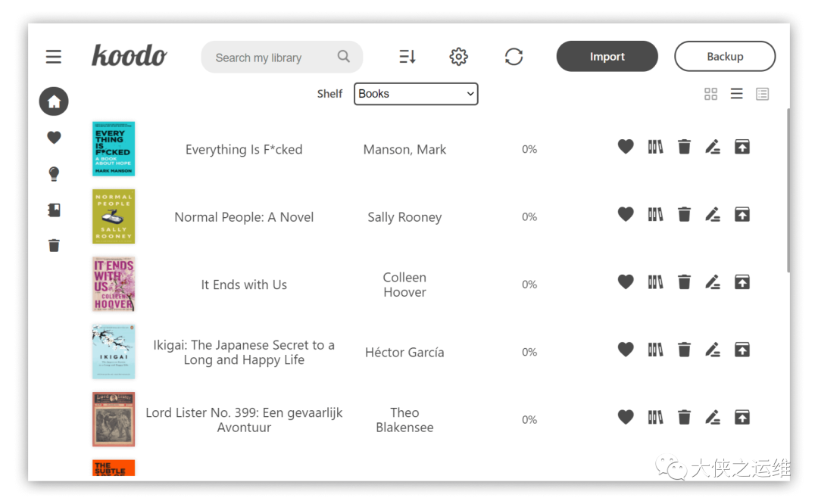818x504 pixels.
Task: Open the hamburger menu next to koodo logo
Action: pyautogui.click(x=53, y=56)
